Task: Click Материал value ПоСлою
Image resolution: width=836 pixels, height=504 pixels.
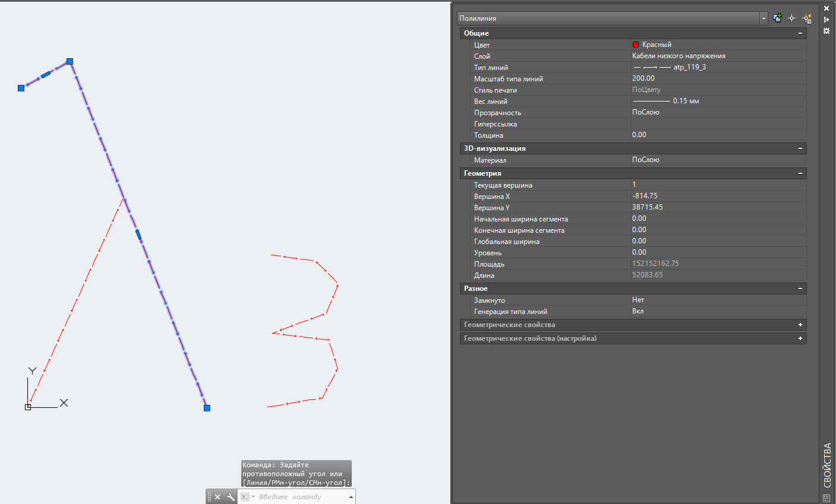Action: (646, 160)
